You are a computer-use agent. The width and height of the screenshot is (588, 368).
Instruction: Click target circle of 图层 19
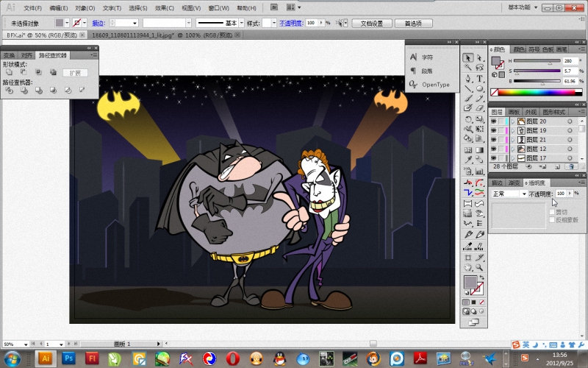coord(570,130)
